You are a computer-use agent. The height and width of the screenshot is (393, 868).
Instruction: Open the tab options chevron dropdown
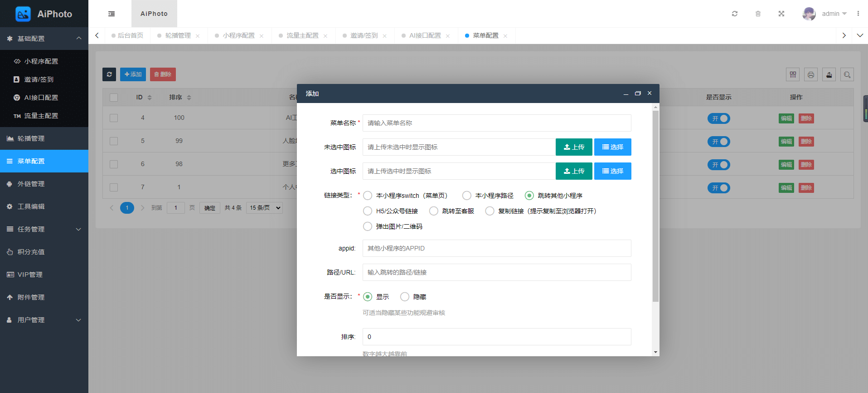coord(860,35)
